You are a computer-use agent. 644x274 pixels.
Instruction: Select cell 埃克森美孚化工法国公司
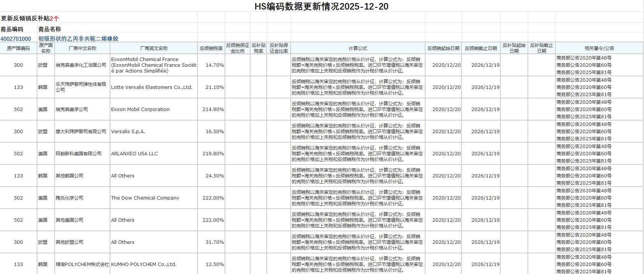point(83,65)
